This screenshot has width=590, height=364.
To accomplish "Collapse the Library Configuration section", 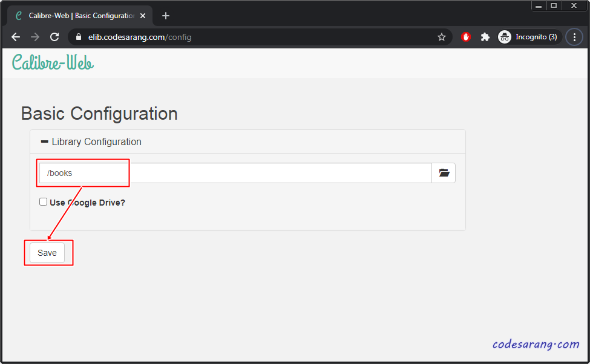I will tap(91, 141).
